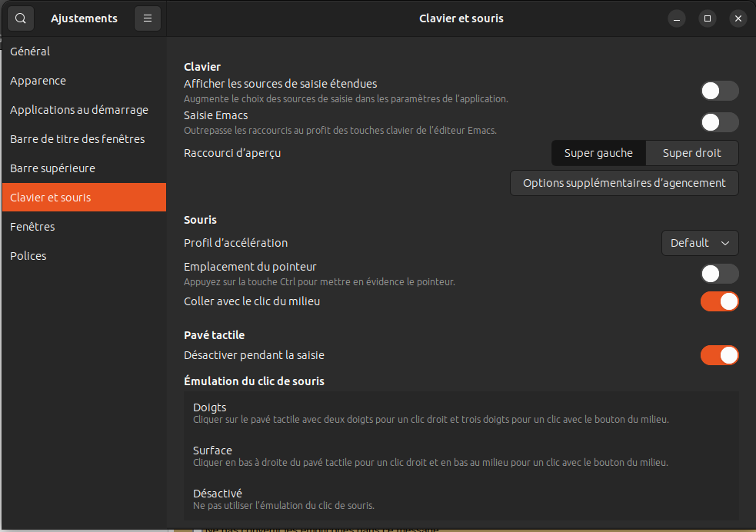Choose 'Désactivé' to disable click emulation
The height and width of the screenshot is (532, 756).
click(x=461, y=498)
